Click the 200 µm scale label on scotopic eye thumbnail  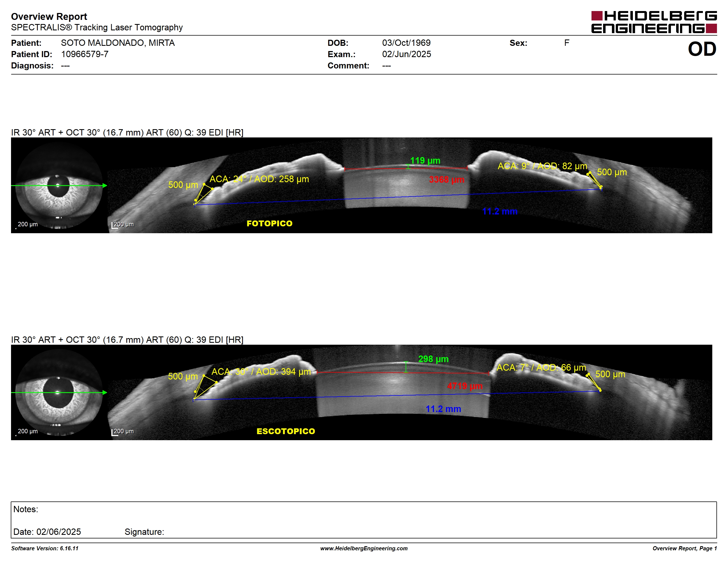point(27,431)
